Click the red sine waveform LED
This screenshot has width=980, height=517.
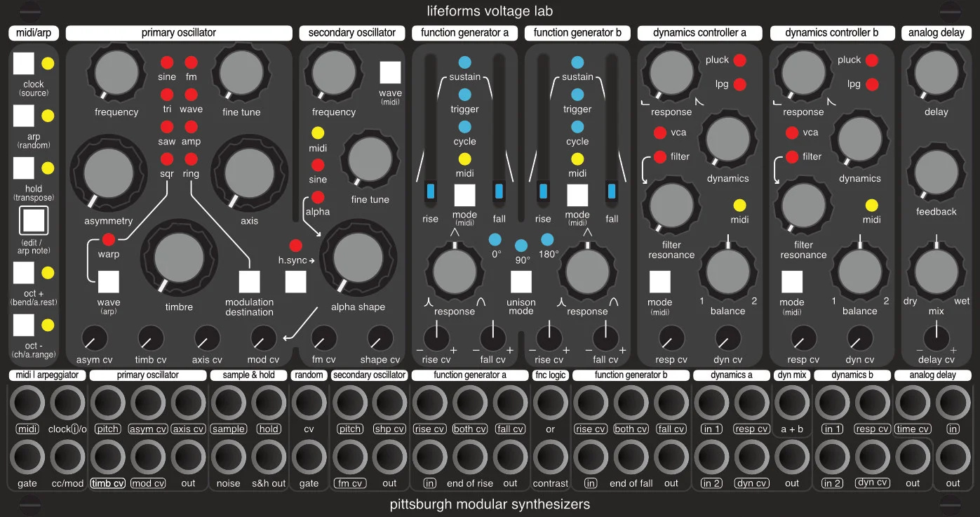167,62
